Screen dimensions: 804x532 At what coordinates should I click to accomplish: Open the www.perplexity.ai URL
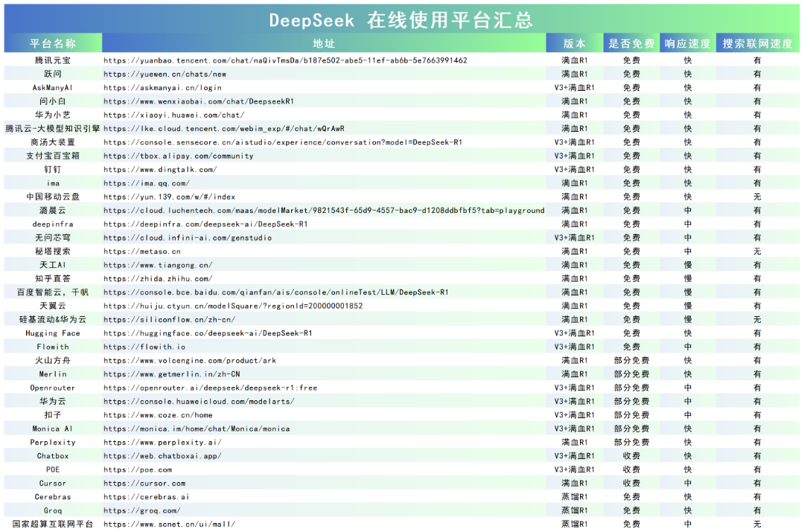click(162, 442)
